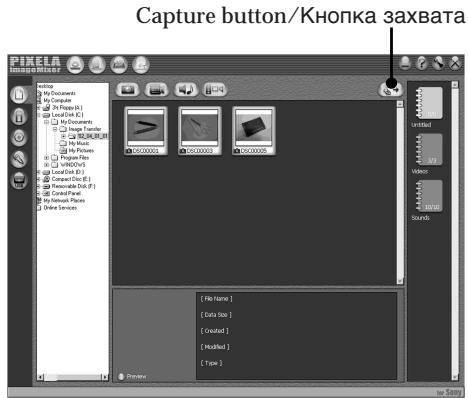Click folder tree horizontal scrollbar right arrow
The image size is (468, 398).
click(105, 377)
